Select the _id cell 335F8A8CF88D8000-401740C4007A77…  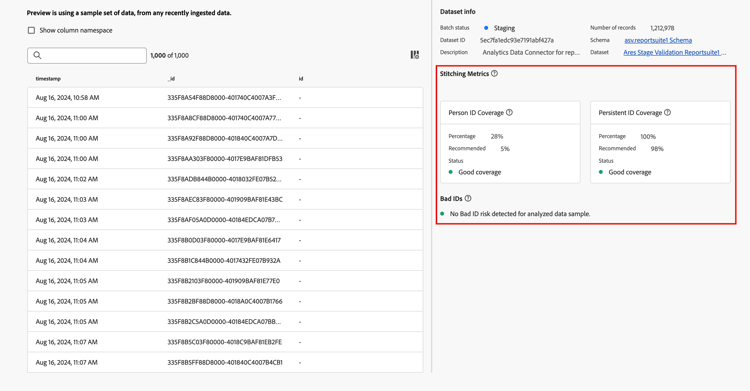click(x=224, y=118)
